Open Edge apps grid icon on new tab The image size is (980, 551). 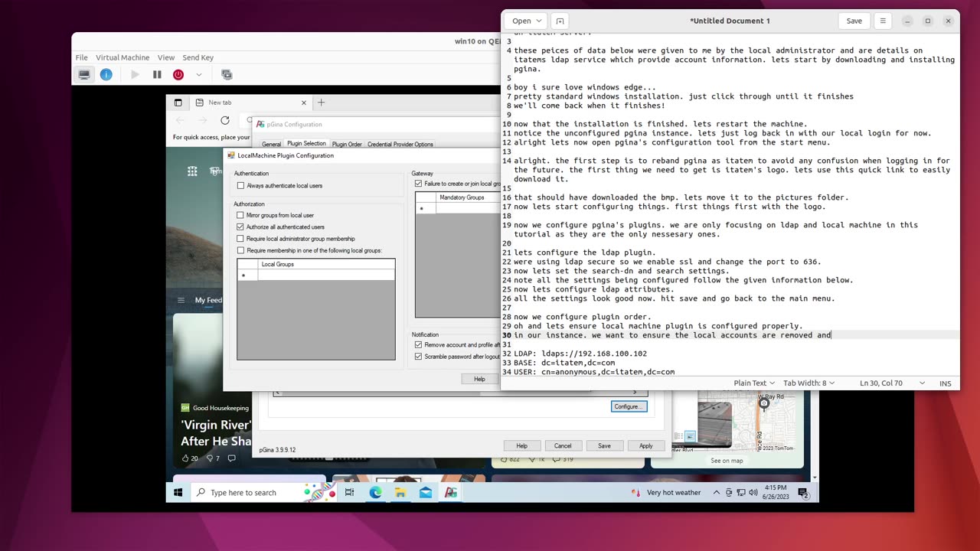[192, 171]
